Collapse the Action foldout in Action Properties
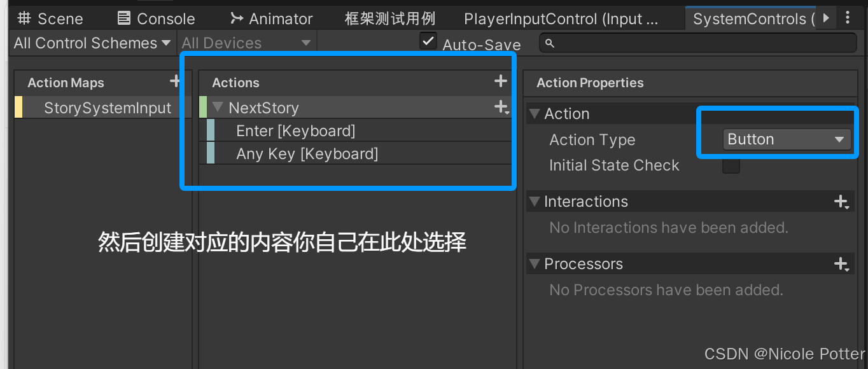This screenshot has width=868, height=369. (535, 113)
